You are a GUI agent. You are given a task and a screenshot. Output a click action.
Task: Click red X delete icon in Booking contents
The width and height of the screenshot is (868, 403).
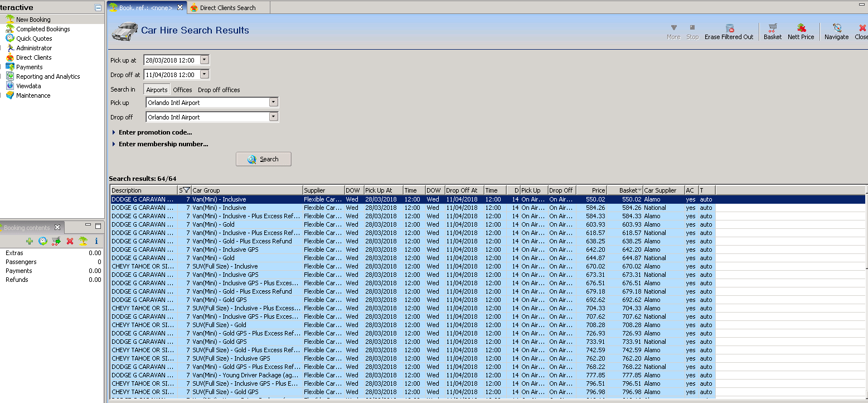pos(70,241)
